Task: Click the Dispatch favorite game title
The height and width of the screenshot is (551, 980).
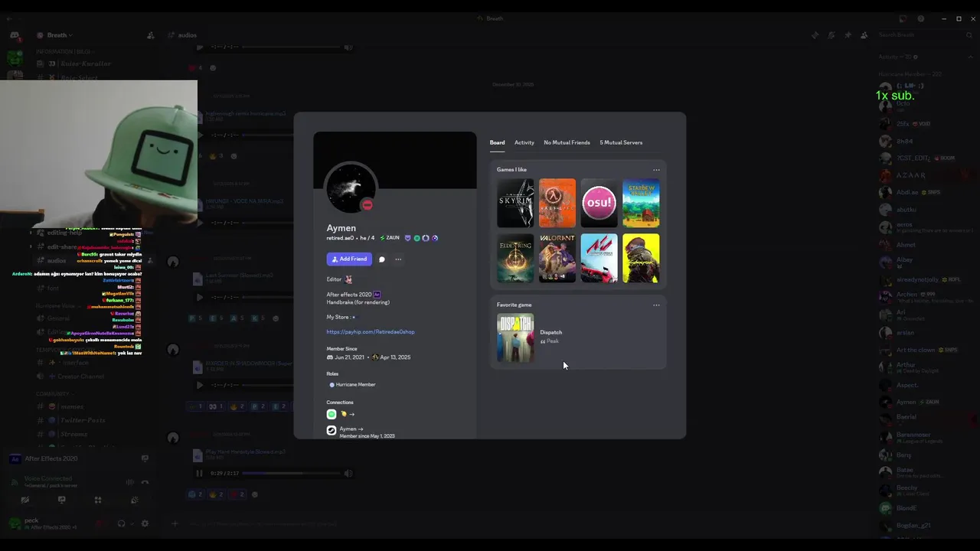Action: pos(551,332)
